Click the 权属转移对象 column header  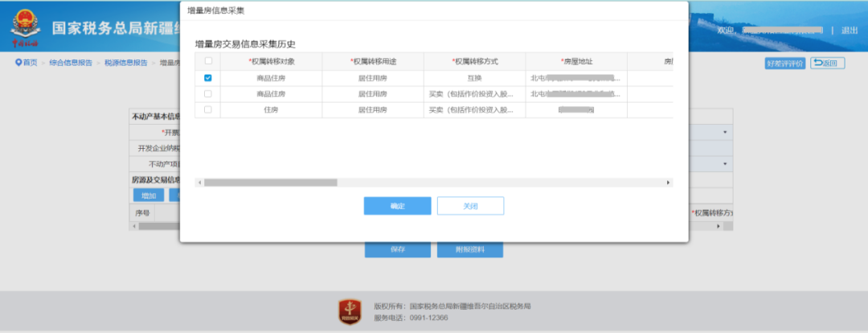tap(272, 61)
